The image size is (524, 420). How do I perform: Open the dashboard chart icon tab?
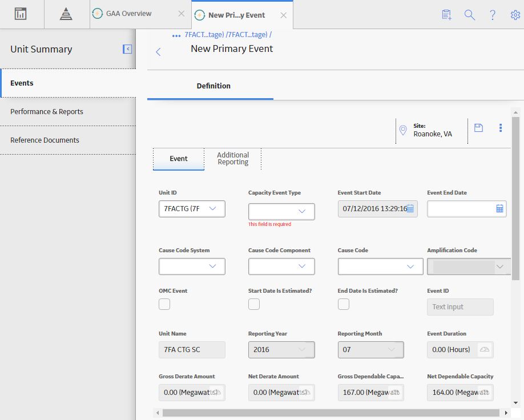pyautogui.click(x=21, y=14)
